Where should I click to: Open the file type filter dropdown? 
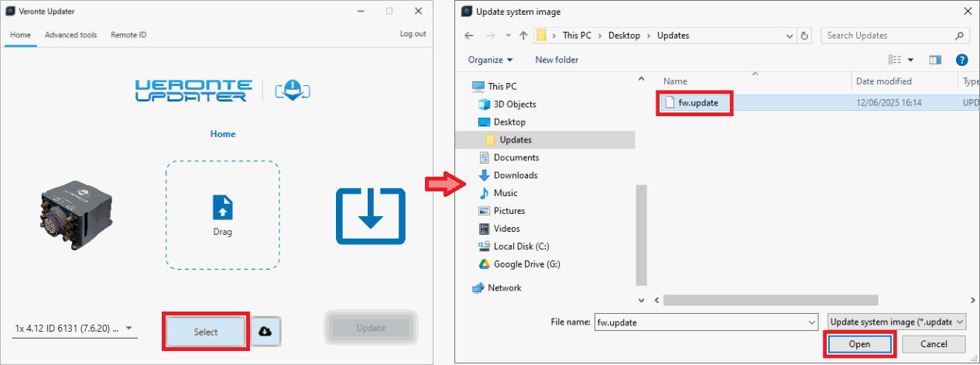tap(896, 322)
